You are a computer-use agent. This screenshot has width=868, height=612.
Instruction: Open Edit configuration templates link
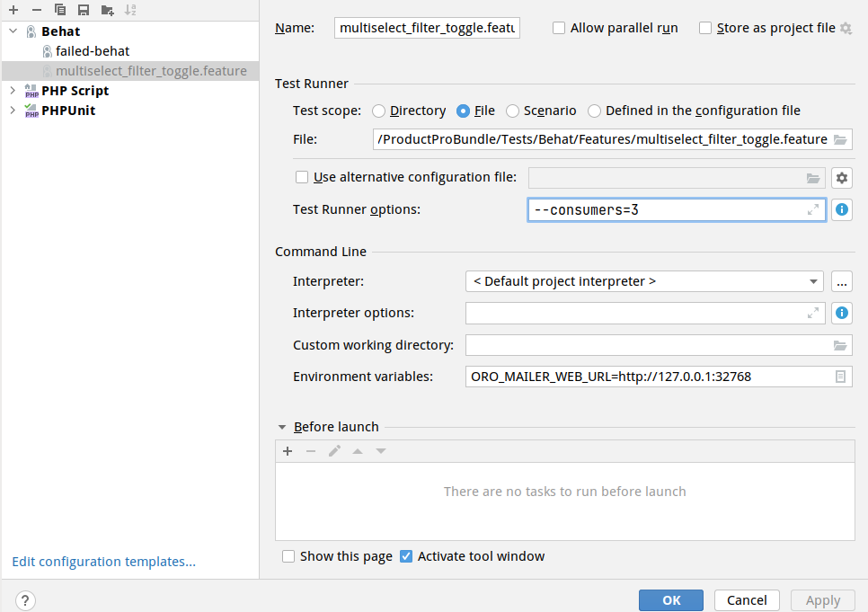(103, 562)
